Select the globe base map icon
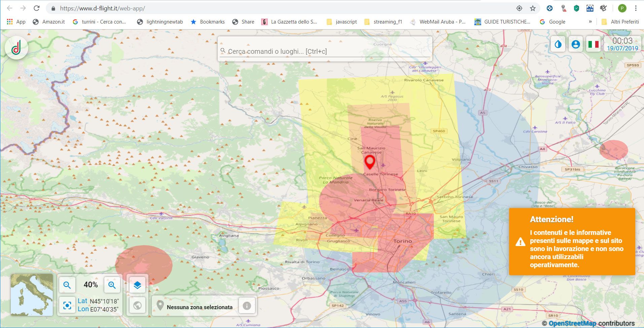Screen dimensions: 644x328 click(x=137, y=305)
